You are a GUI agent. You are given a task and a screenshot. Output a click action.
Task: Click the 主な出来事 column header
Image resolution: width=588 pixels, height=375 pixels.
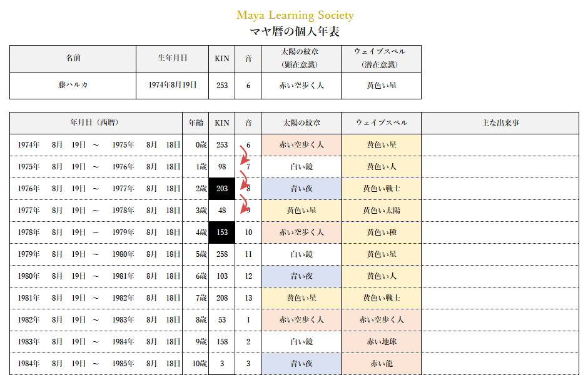pos(500,122)
